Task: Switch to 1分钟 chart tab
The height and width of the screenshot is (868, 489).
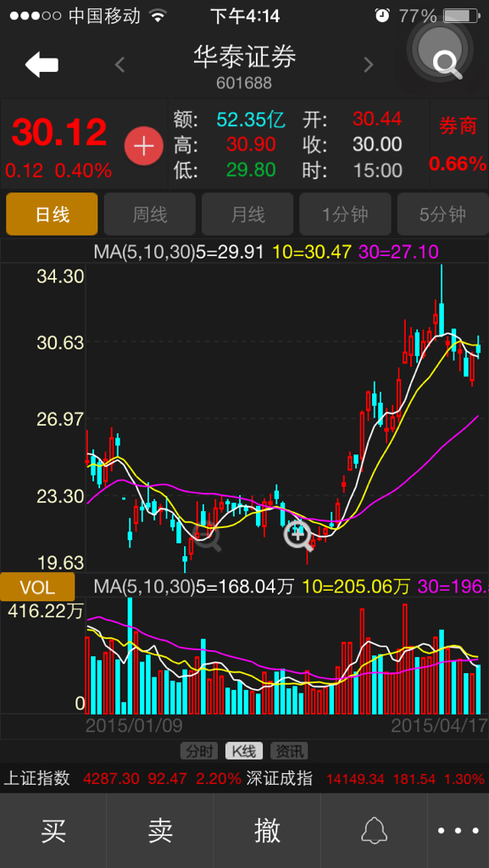Action: pos(345,214)
